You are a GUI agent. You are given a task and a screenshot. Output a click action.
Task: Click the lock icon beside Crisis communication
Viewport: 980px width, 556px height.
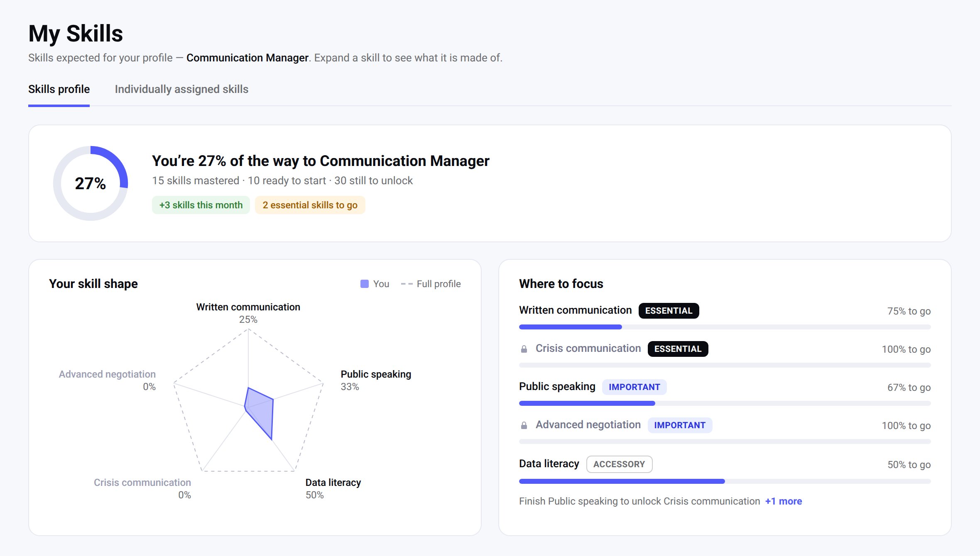pos(524,349)
